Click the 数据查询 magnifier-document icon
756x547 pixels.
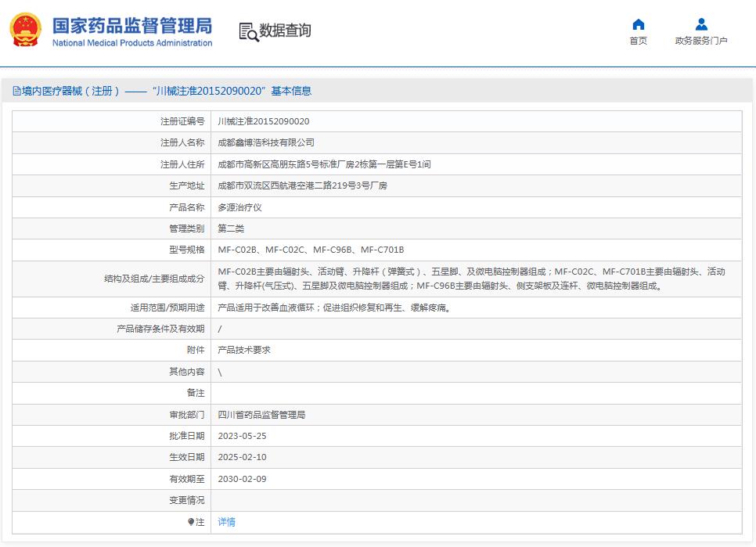(x=249, y=31)
